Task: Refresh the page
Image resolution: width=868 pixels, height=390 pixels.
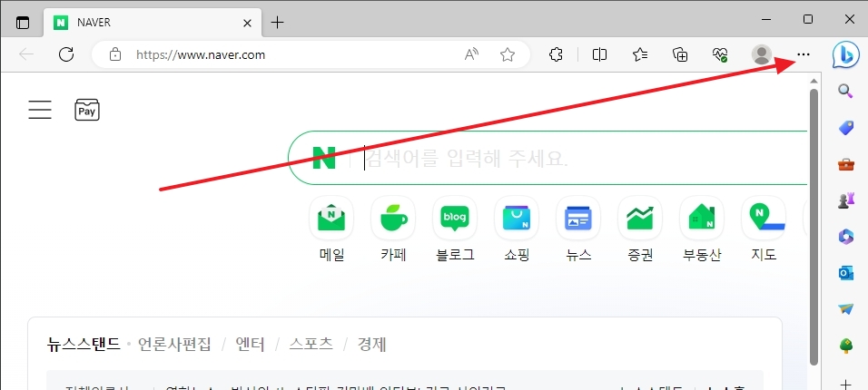Action: pos(66,54)
